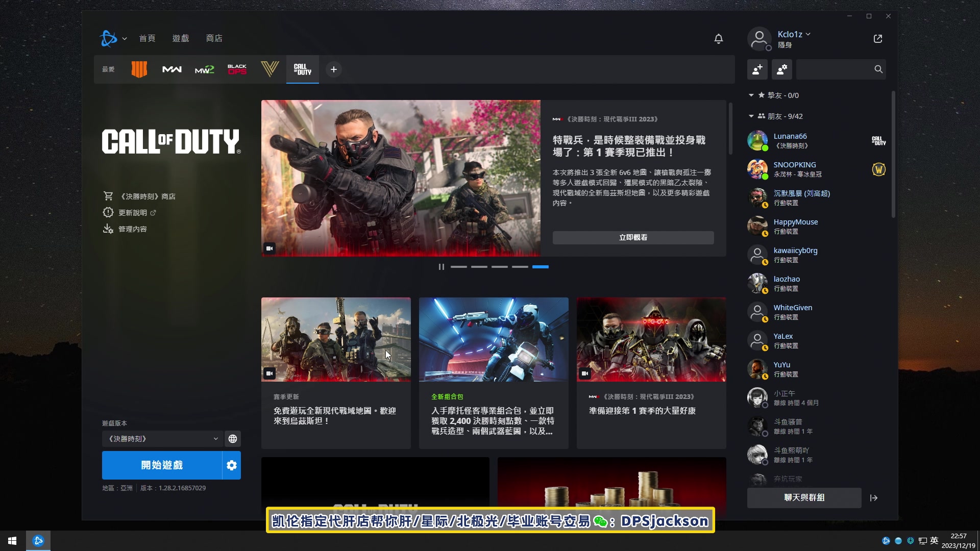Click the friends search magnifier icon
This screenshot has width=980, height=551.
click(x=878, y=69)
